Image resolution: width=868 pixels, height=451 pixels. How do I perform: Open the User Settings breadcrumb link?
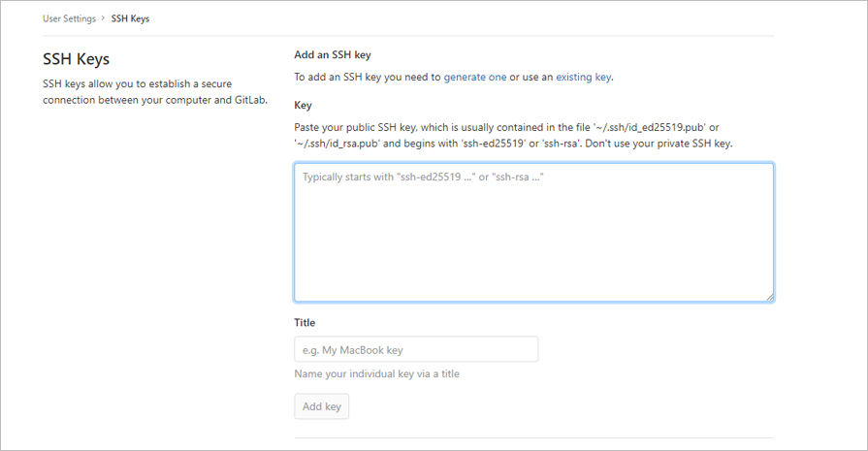click(69, 18)
